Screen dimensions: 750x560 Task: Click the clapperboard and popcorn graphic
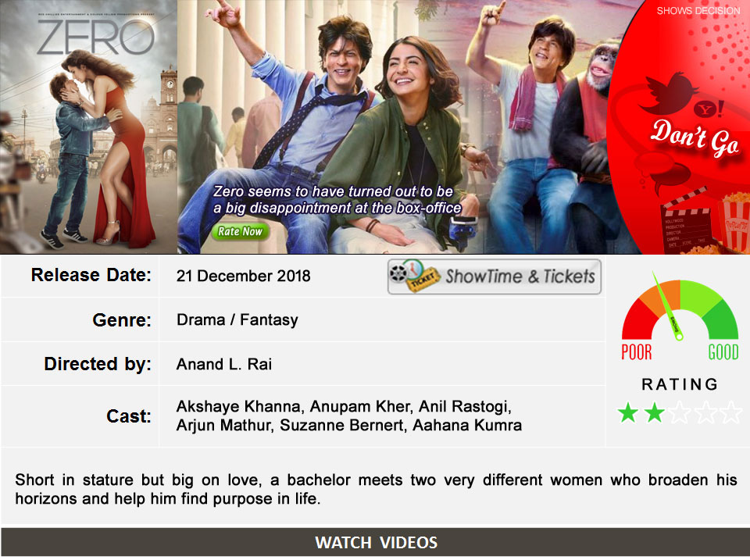(705, 222)
